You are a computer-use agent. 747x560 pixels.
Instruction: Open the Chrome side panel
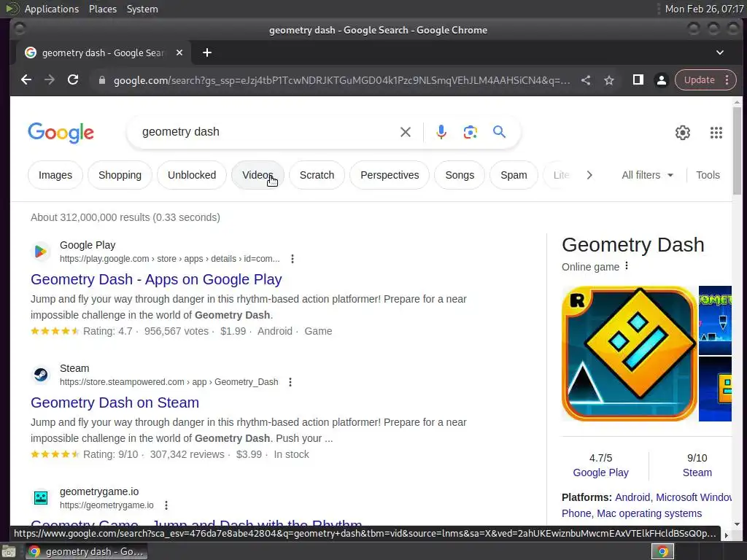coord(638,80)
